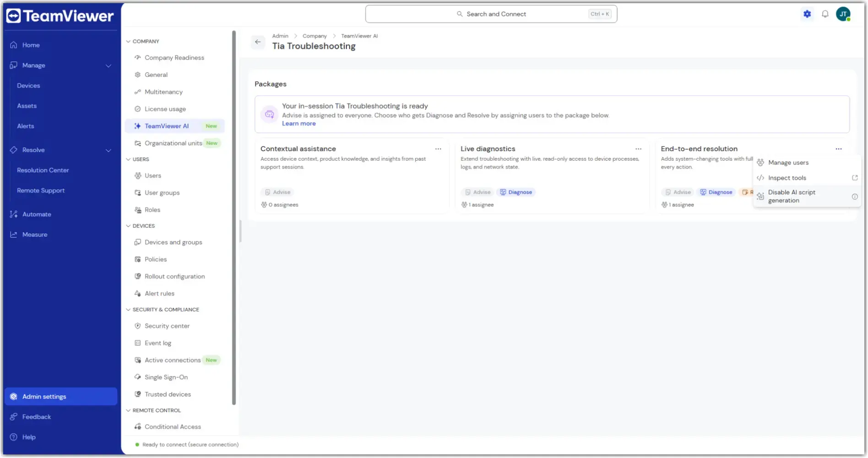Open Remote Support
The width and height of the screenshot is (868, 458).
pyautogui.click(x=41, y=191)
